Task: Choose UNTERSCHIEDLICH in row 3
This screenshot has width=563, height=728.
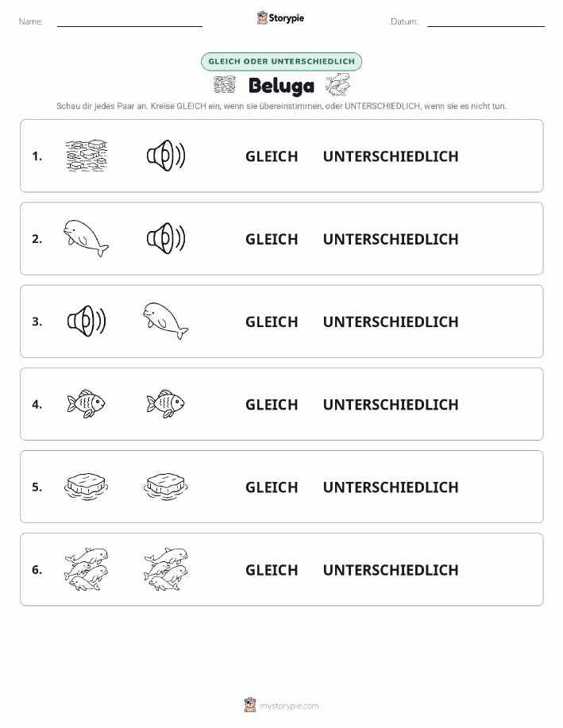Action: coord(391,322)
